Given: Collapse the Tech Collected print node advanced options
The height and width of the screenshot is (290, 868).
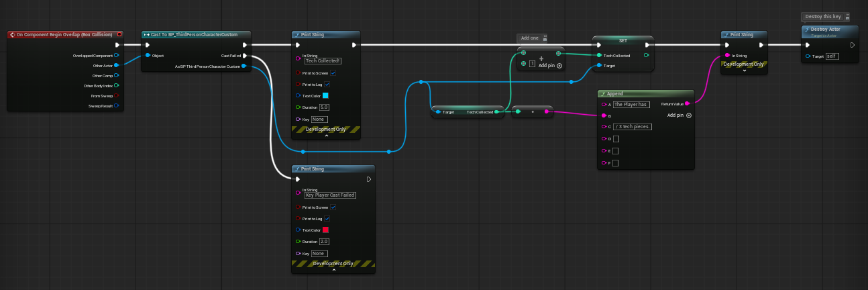Looking at the screenshot, I should (327, 136).
